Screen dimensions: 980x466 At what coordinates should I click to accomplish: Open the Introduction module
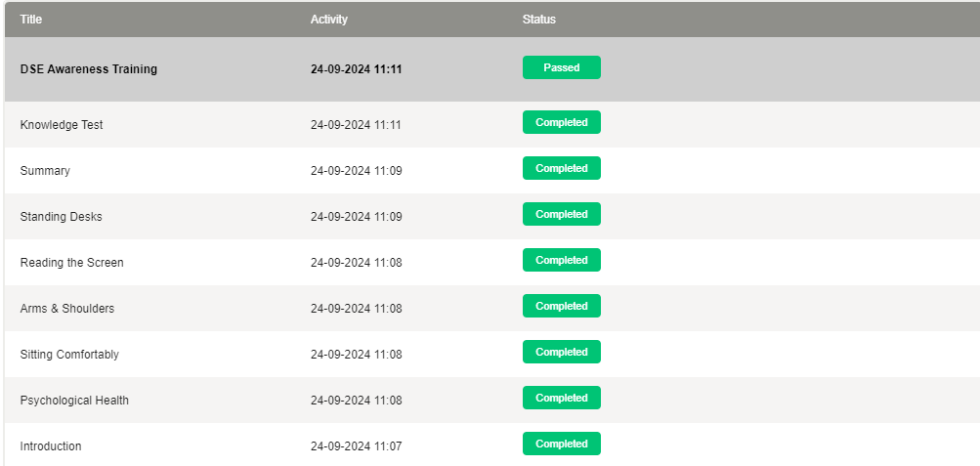pyautogui.click(x=51, y=446)
